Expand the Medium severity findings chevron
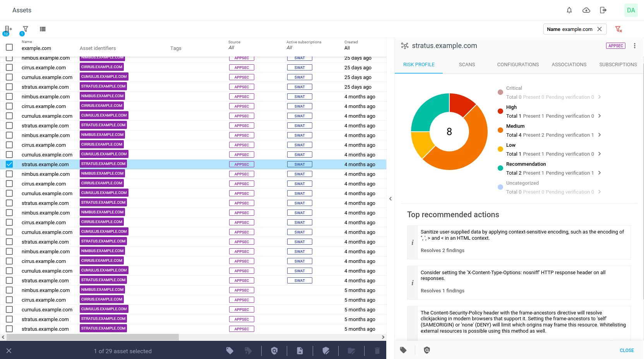This screenshot has width=644, height=359. click(x=599, y=135)
